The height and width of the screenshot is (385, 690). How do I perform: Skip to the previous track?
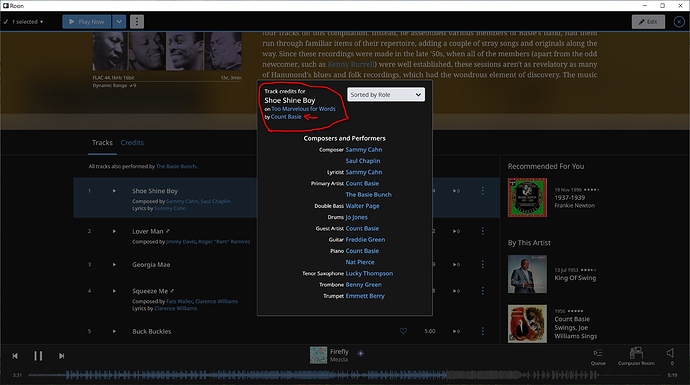15,356
